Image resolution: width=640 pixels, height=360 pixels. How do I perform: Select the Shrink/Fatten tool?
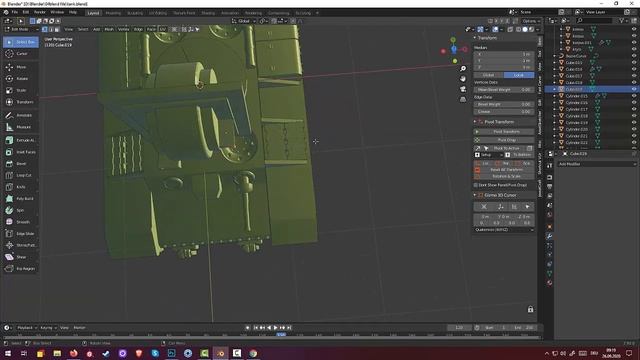click(x=21, y=245)
